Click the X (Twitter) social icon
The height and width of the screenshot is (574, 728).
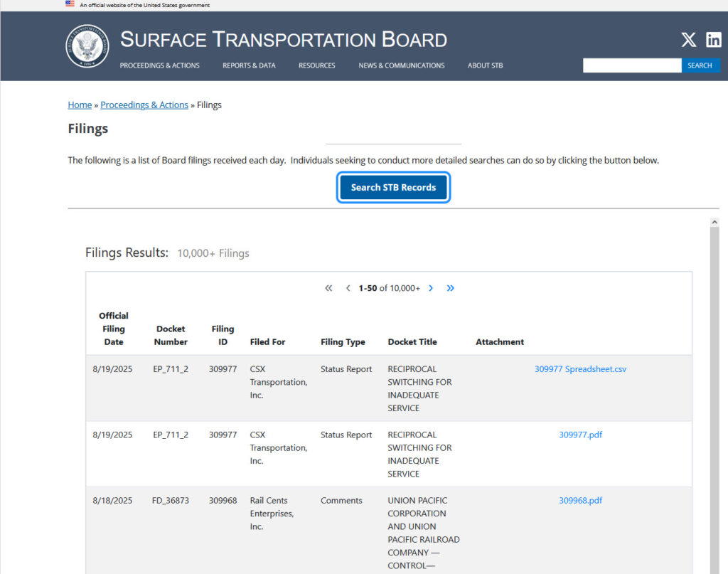click(x=688, y=40)
